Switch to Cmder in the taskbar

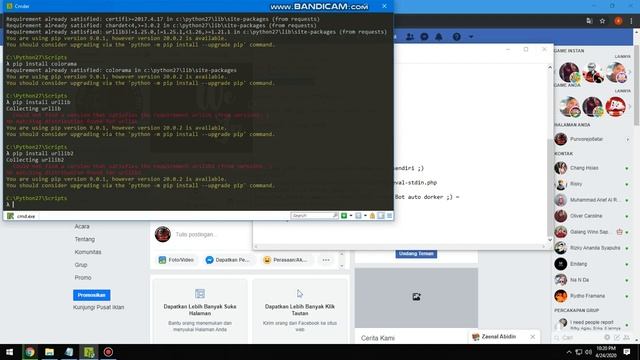click(x=89, y=352)
